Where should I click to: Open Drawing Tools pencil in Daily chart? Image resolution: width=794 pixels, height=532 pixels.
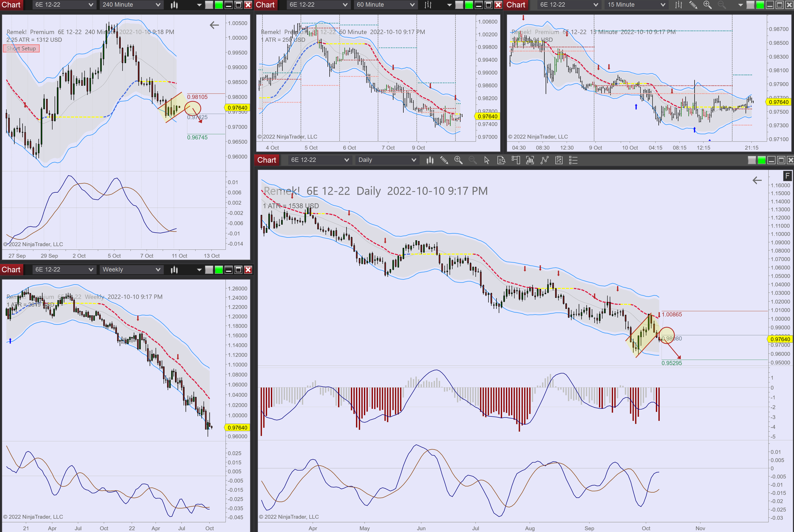[x=444, y=160]
